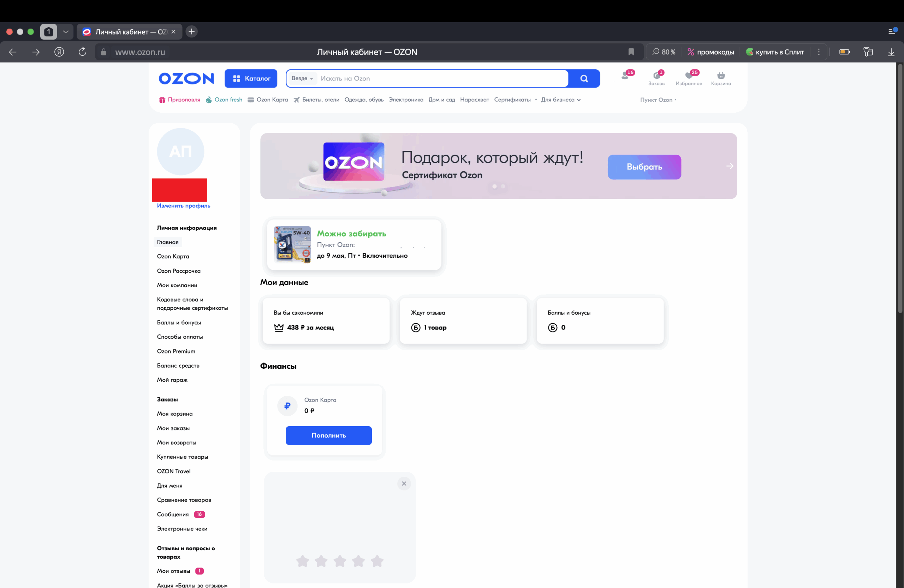The image size is (904, 588).
Task: Bookmark the page with the bookmark icon
Action: (631, 52)
